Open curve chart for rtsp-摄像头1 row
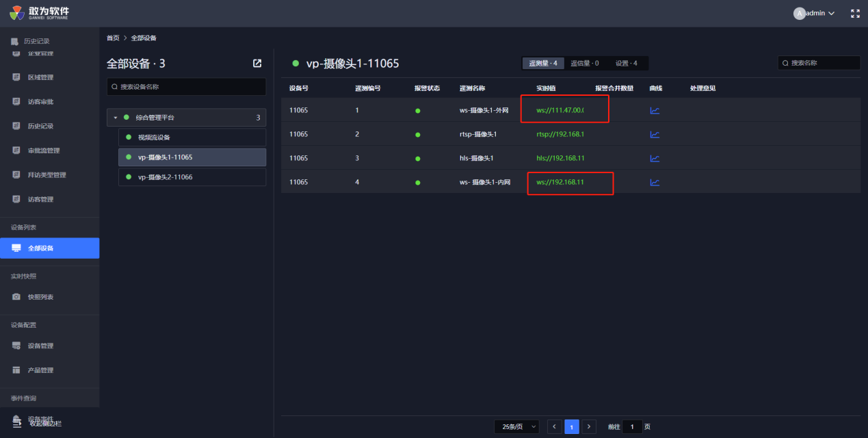This screenshot has width=868, height=438. 655,134
